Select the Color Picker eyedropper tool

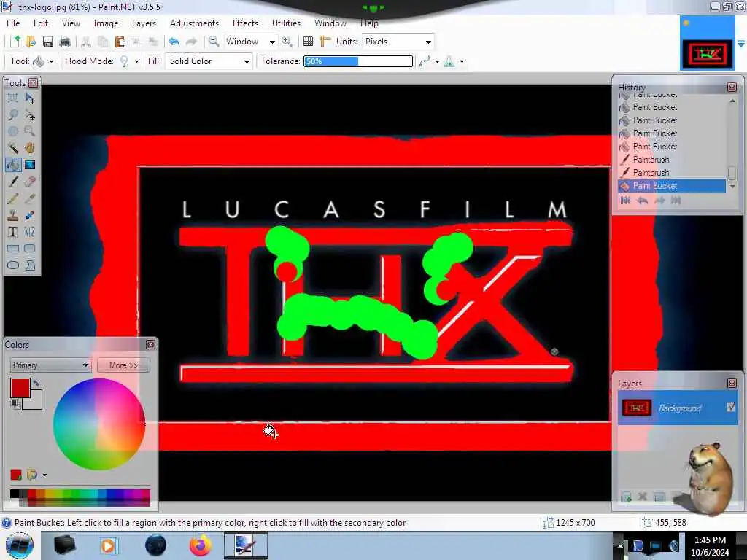pyautogui.click(x=30, y=198)
